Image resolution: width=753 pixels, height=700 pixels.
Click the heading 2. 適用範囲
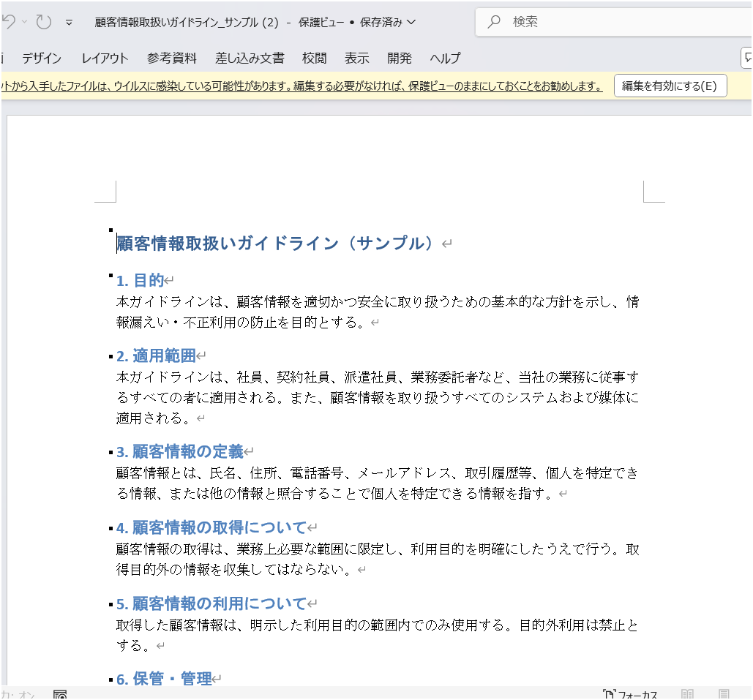[156, 355]
